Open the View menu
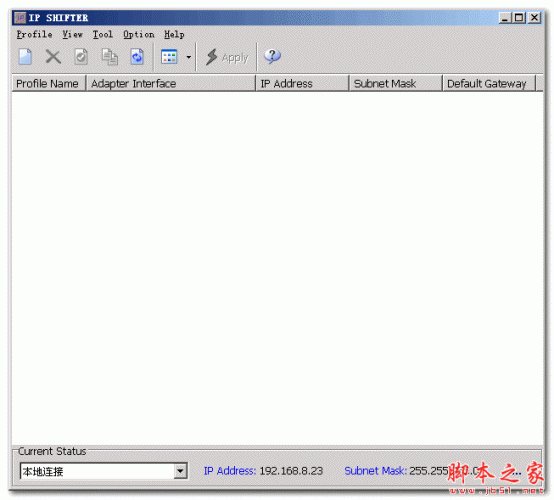This screenshot has width=554, height=500. coord(72,34)
